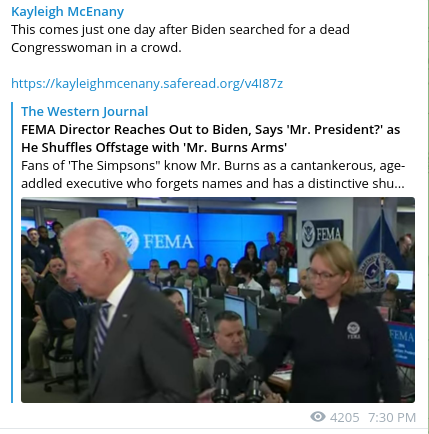Open the Kayleigh McEnany sender name

point(68,12)
